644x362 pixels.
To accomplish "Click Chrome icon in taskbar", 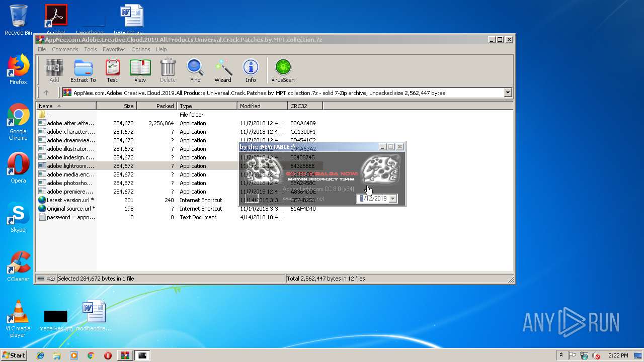I will 91,355.
